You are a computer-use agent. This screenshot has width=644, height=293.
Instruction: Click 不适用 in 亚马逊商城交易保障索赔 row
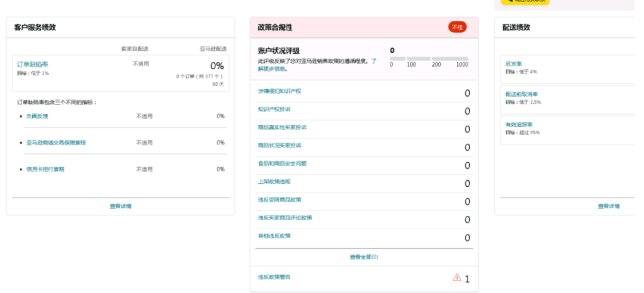click(144, 143)
